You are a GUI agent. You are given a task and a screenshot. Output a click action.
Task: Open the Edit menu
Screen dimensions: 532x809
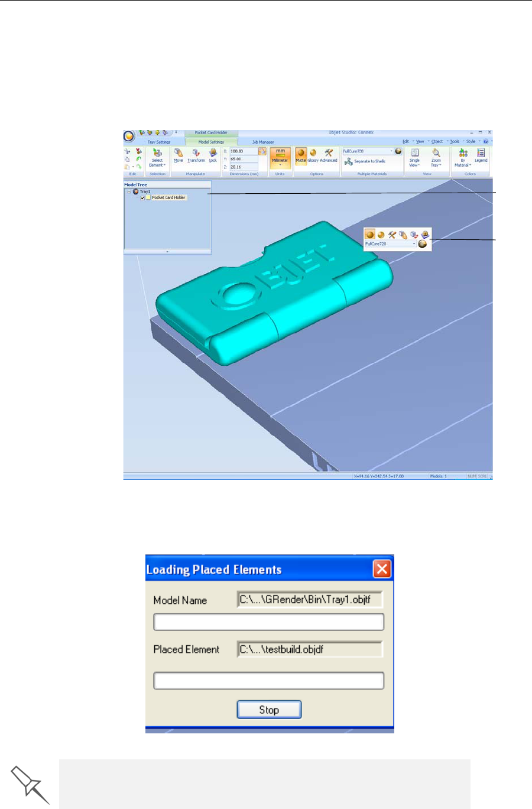[406, 142]
